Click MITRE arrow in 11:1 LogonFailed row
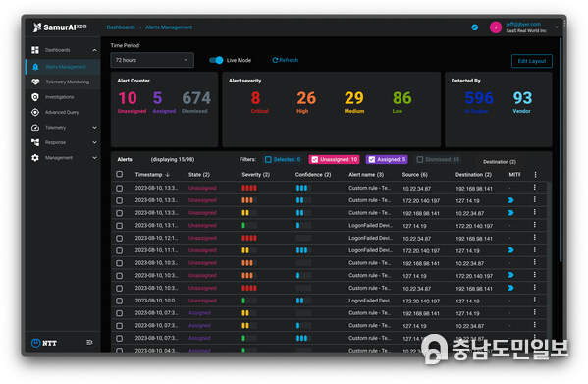The width and height of the screenshot is (588, 384). coord(510,250)
